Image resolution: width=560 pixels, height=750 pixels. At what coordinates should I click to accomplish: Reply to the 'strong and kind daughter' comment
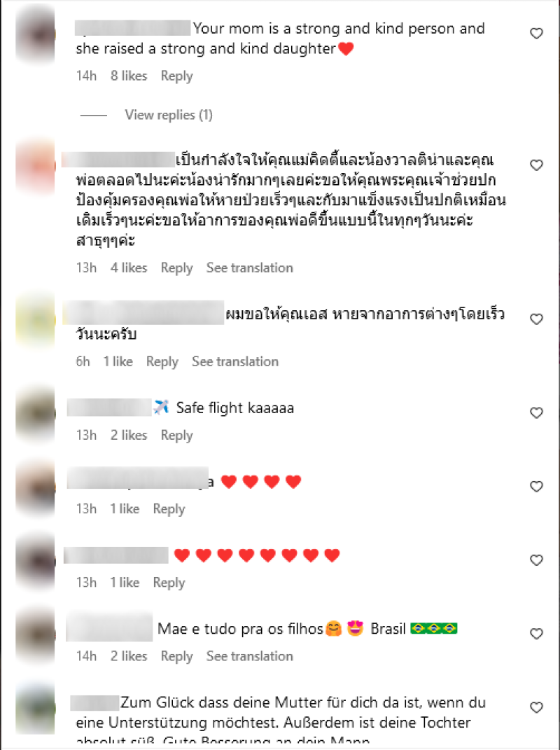click(177, 76)
